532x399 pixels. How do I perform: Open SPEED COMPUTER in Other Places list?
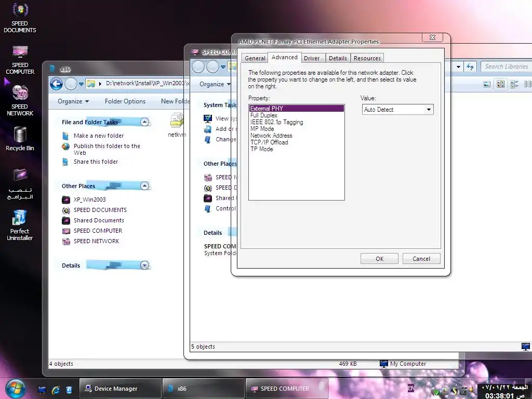tap(98, 231)
